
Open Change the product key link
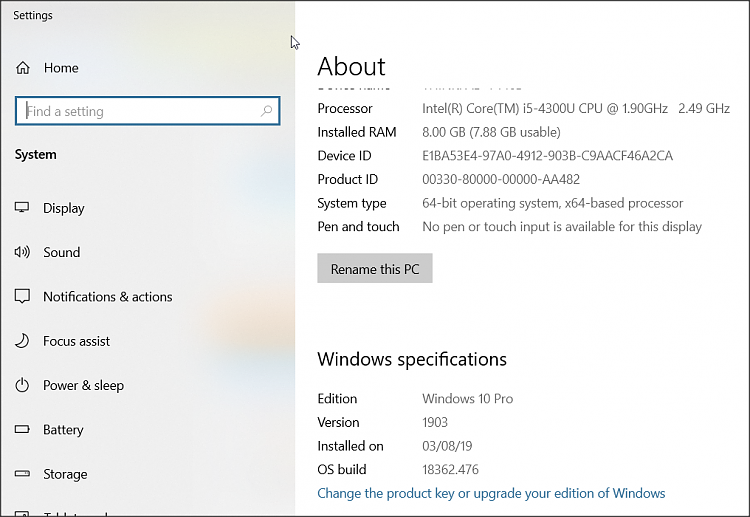(491, 493)
